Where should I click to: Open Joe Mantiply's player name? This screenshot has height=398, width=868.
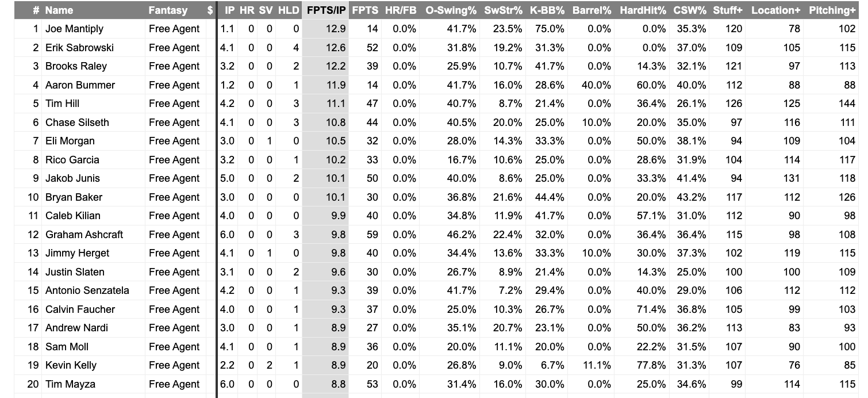(x=74, y=29)
